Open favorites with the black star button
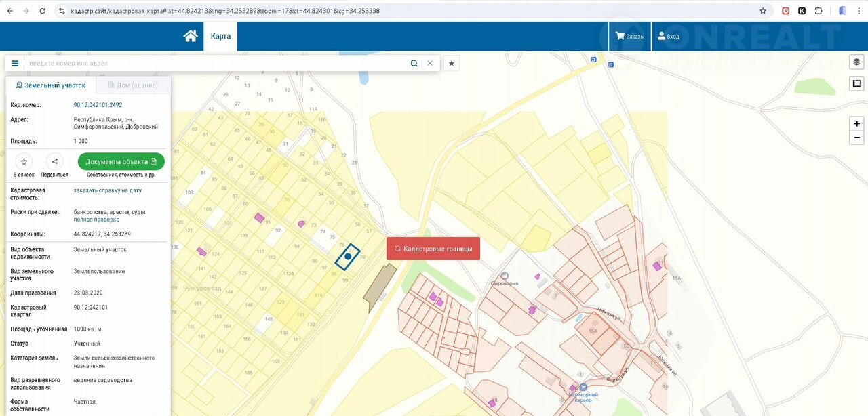 coord(452,63)
